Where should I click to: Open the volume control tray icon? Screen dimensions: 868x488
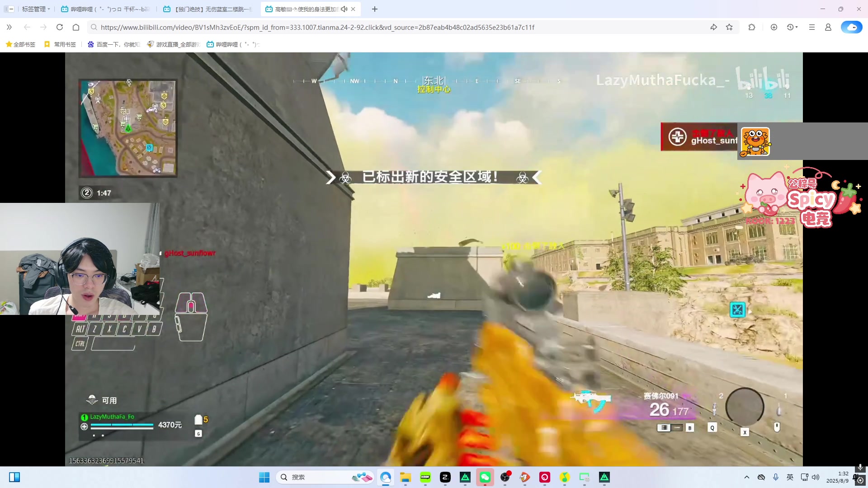(x=816, y=477)
